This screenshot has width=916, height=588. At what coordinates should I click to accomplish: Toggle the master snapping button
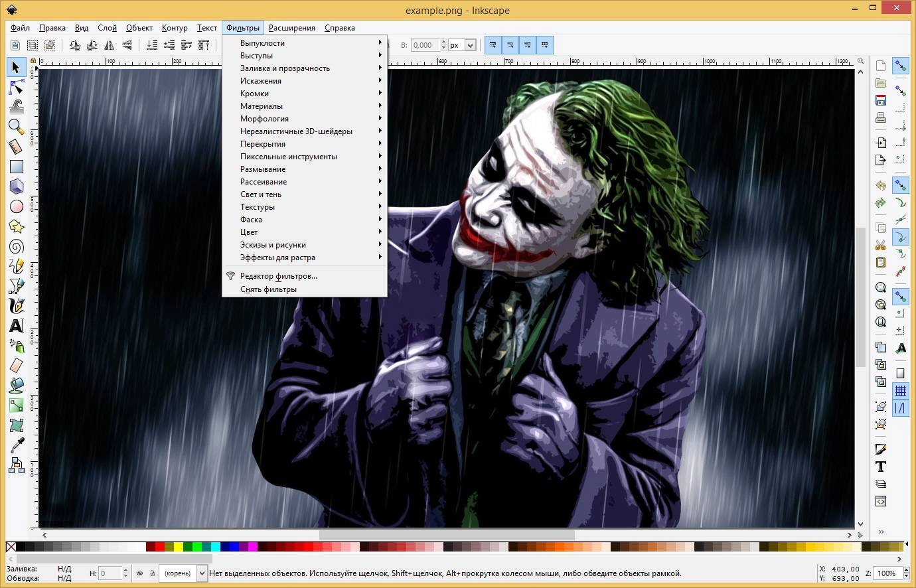pos(901,65)
